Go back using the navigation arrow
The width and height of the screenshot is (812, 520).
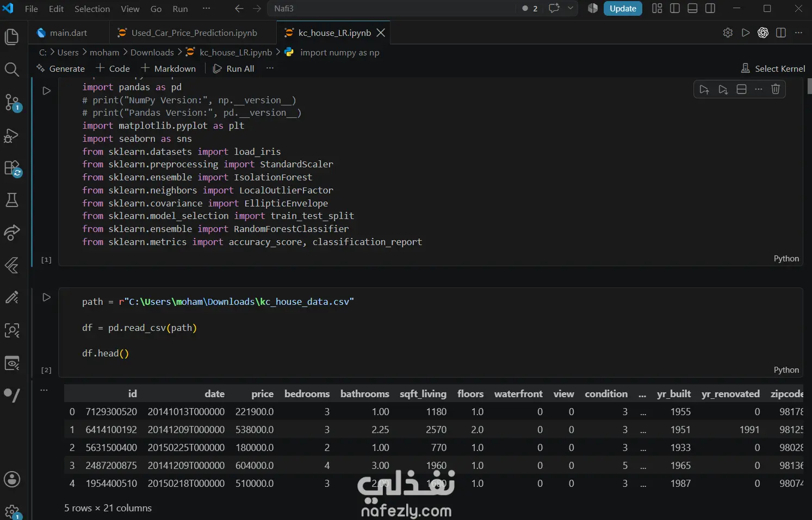(239, 9)
